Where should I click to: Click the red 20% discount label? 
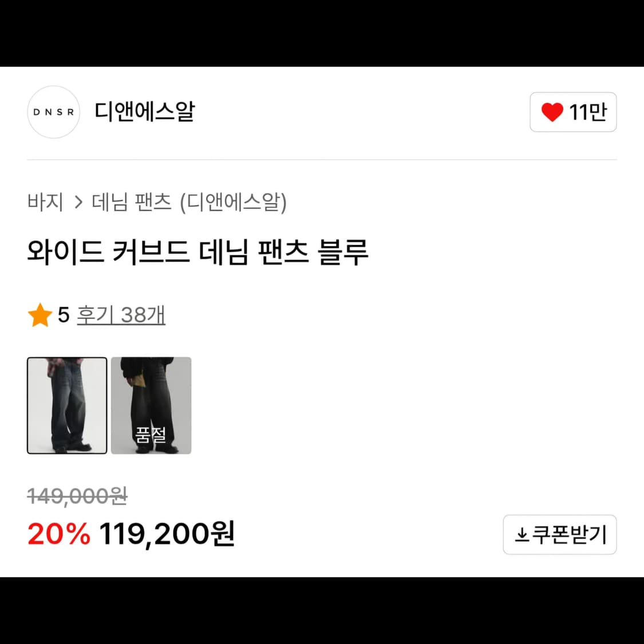59,534
